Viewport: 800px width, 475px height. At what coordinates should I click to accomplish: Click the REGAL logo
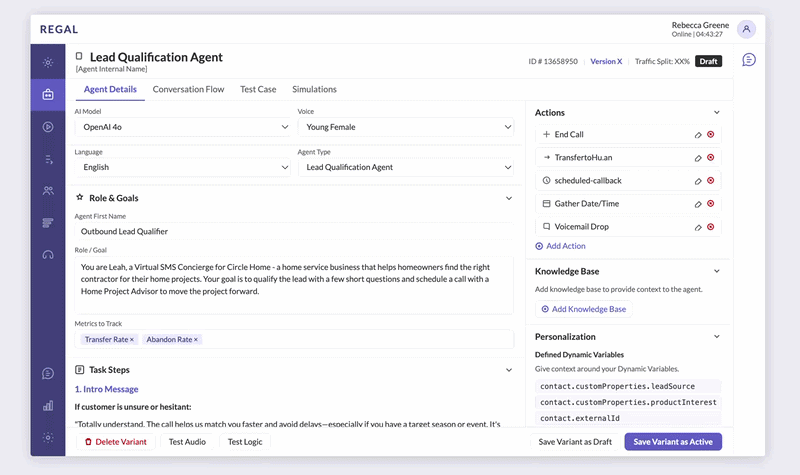tap(59, 30)
